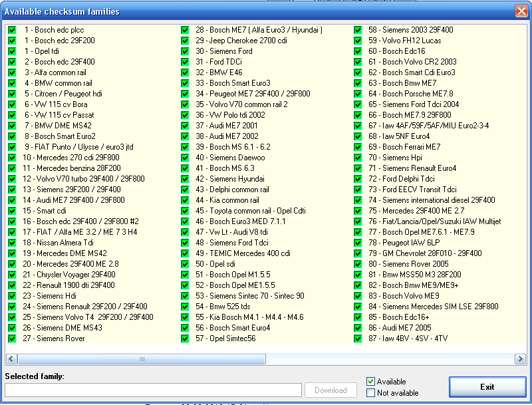This screenshot has height=405, width=532.
Task: Uncheck 45 - Toyota common rail checkbox
Action: [x=185, y=211]
